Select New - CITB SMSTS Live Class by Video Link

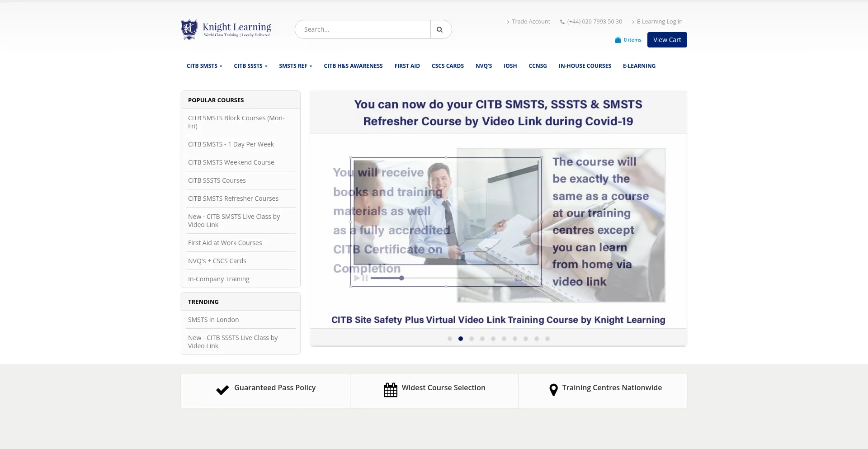[x=241, y=221]
